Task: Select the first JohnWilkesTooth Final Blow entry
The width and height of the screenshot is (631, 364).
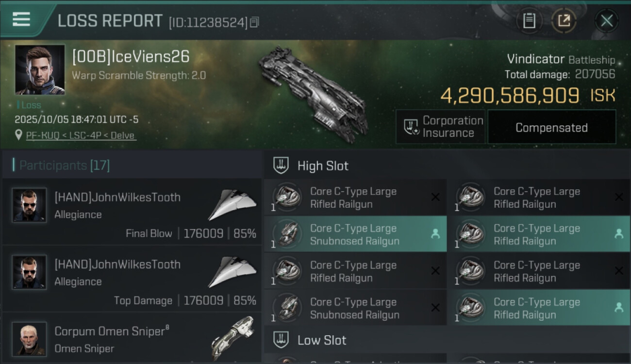Action: (x=132, y=211)
